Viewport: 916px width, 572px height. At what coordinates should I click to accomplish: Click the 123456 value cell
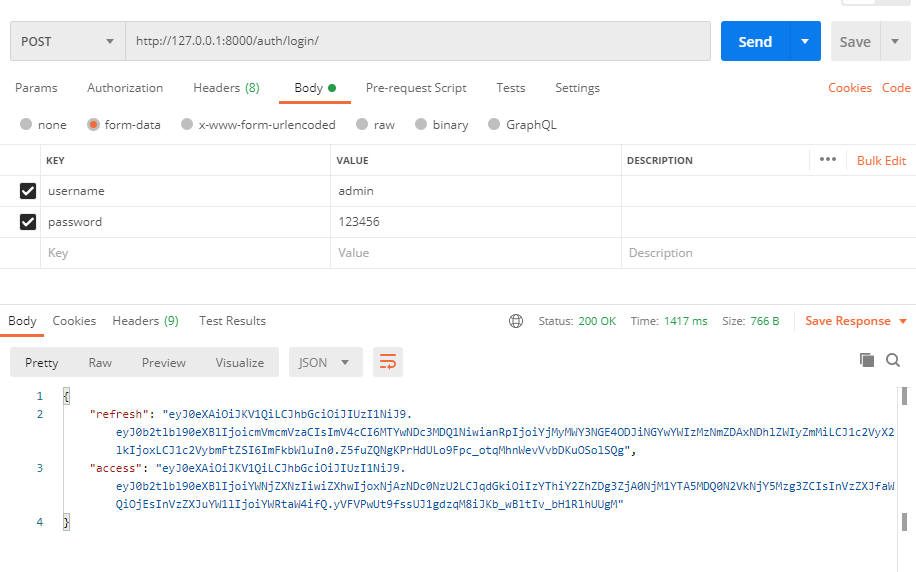point(476,222)
